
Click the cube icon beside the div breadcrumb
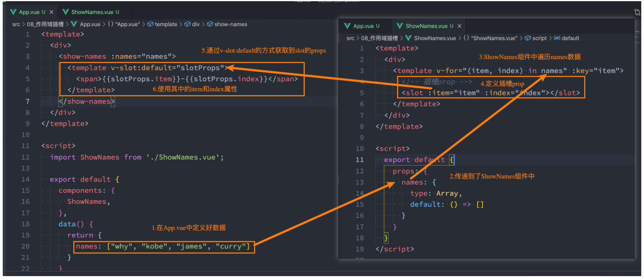pyautogui.click(x=188, y=24)
